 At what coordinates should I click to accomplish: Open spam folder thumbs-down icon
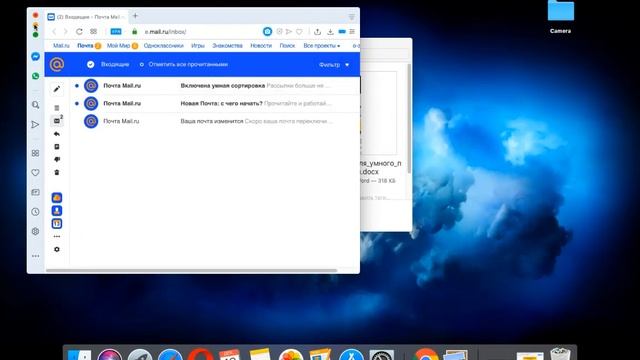57,159
